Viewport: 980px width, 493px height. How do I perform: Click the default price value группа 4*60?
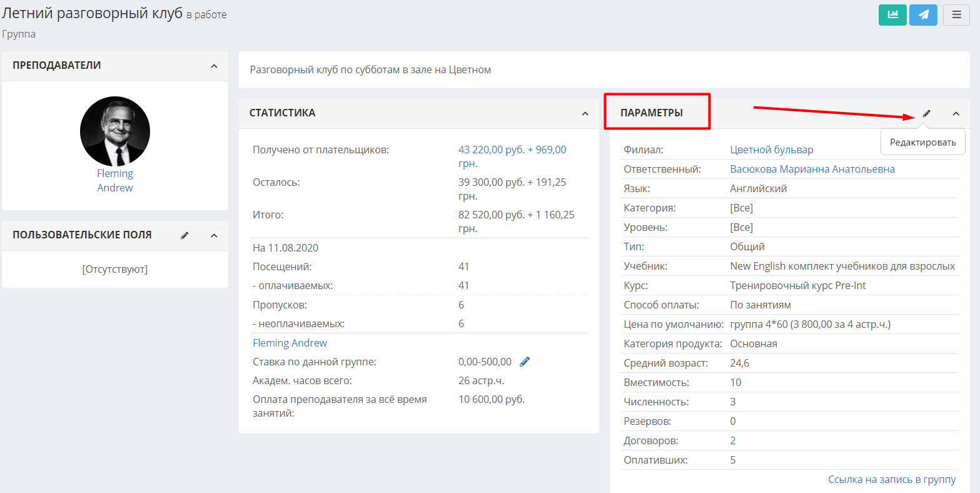tap(811, 324)
